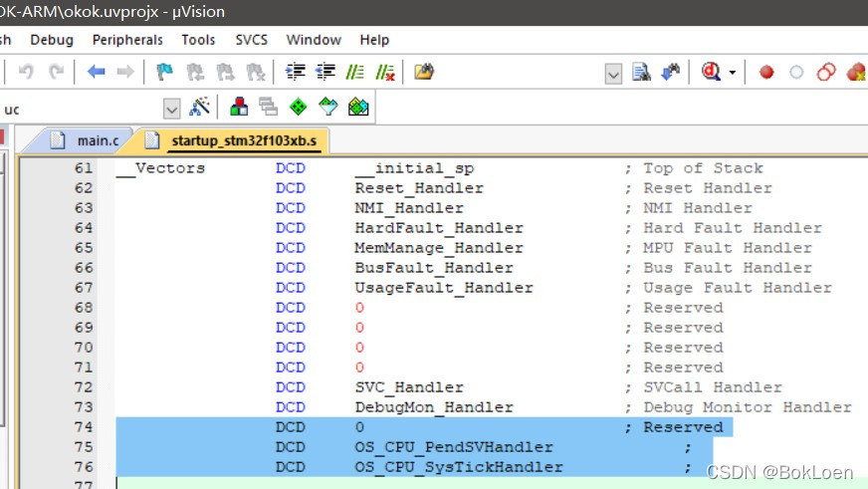This screenshot has width=868, height=489.
Task: Click the target name field showing uc
Action: click(83, 110)
